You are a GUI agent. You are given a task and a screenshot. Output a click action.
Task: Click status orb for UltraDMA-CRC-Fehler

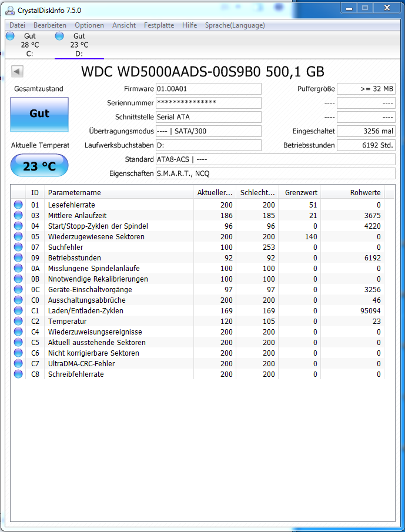pyautogui.click(x=18, y=363)
